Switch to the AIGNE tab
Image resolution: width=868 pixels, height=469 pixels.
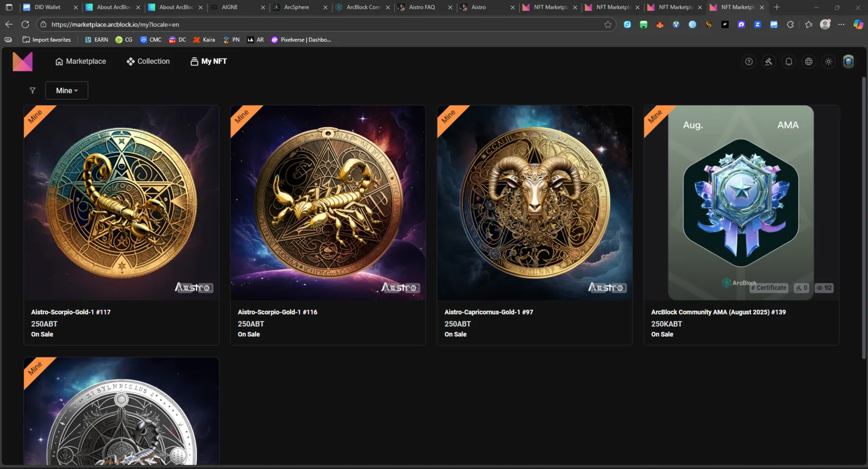tap(238, 7)
